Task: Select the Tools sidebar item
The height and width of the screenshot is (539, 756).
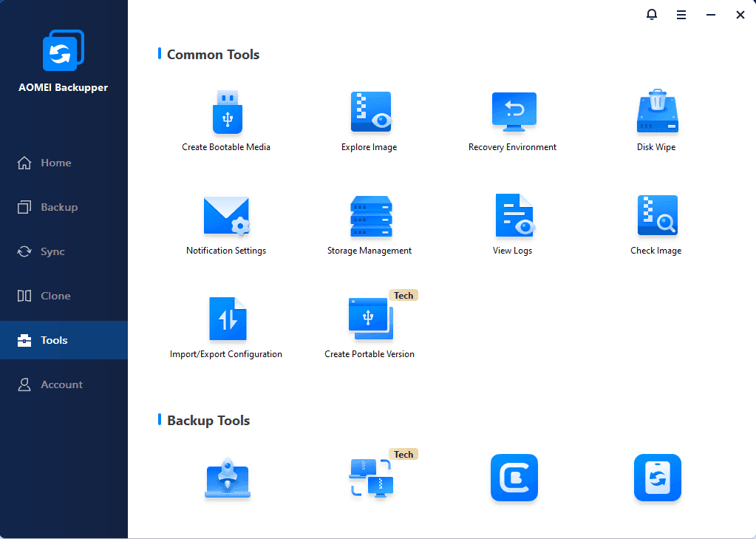Action: tap(64, 340)
